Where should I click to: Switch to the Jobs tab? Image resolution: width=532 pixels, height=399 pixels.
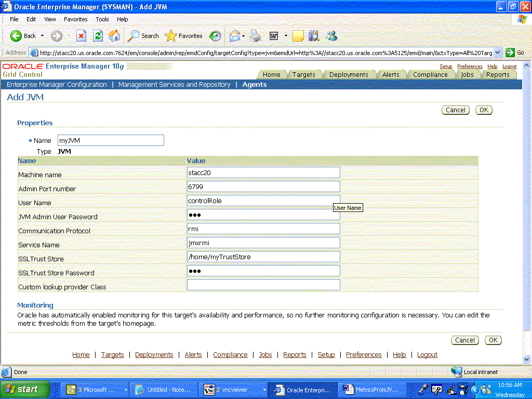pyautogui.click(x=467, y=75)
